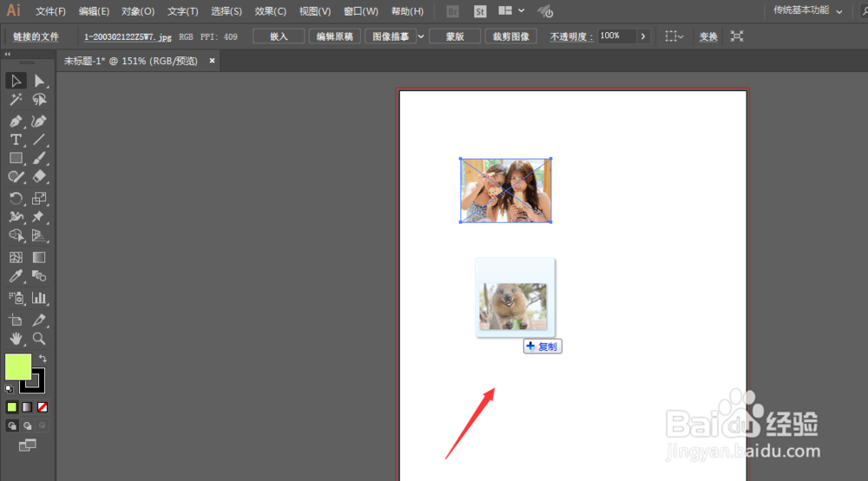Screen dimensions: 868x481
Task: Click the 不透明度 value field
Action: click(x=616, y=36)
